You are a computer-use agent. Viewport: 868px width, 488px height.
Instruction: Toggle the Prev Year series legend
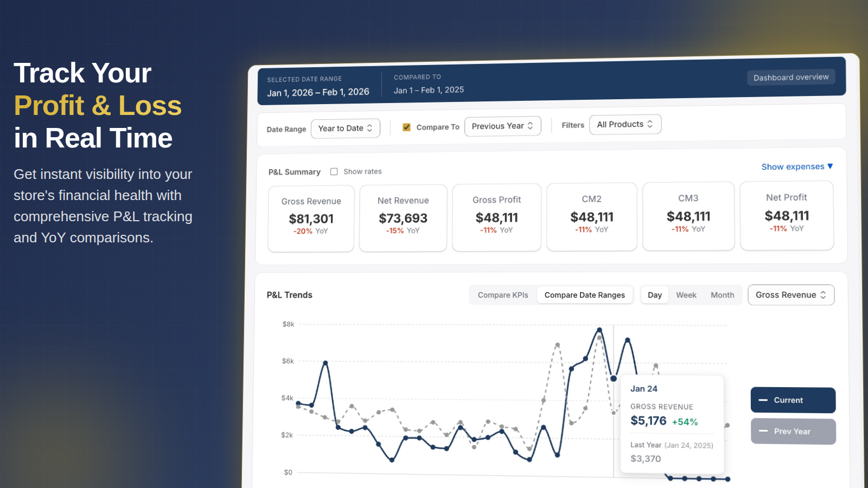[793, 431]
